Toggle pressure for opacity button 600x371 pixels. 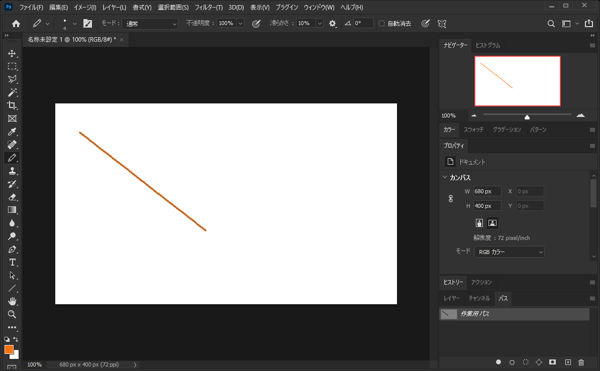pos(256,24)
